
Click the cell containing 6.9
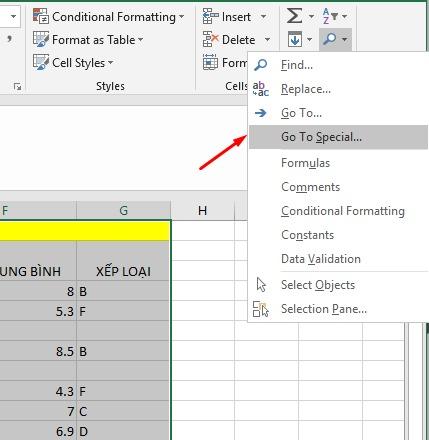pos(38,431)
